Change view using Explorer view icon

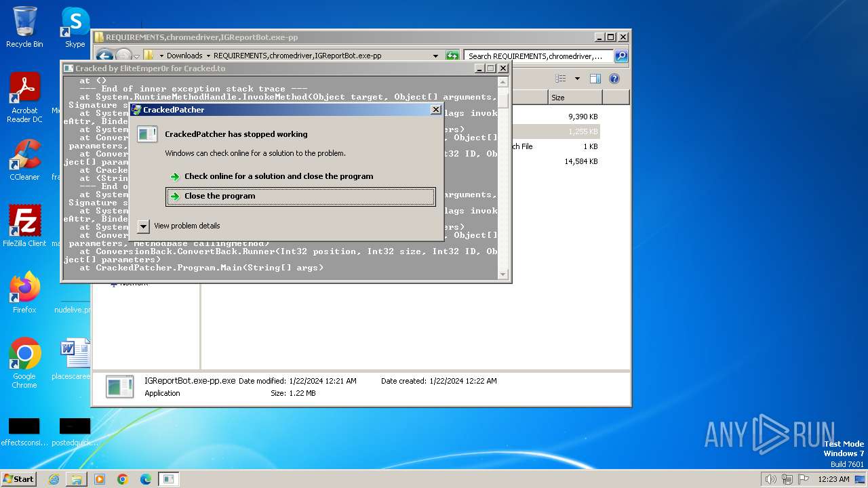(x=561, y=79)
